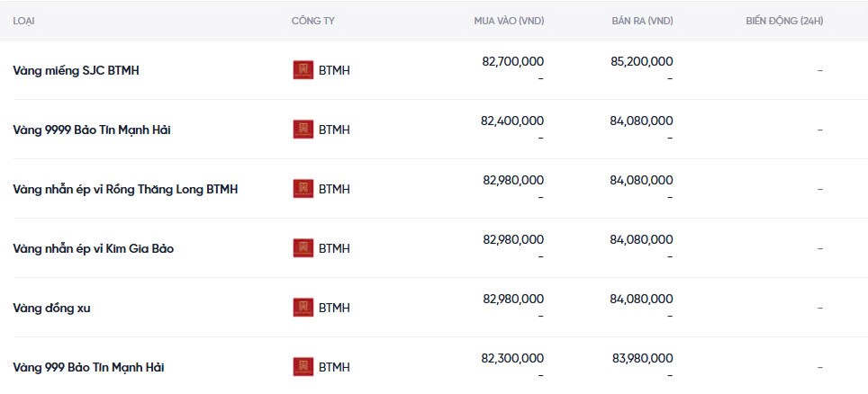
Task: Sort by the LOẠI column header
Action: coord(24,20)
